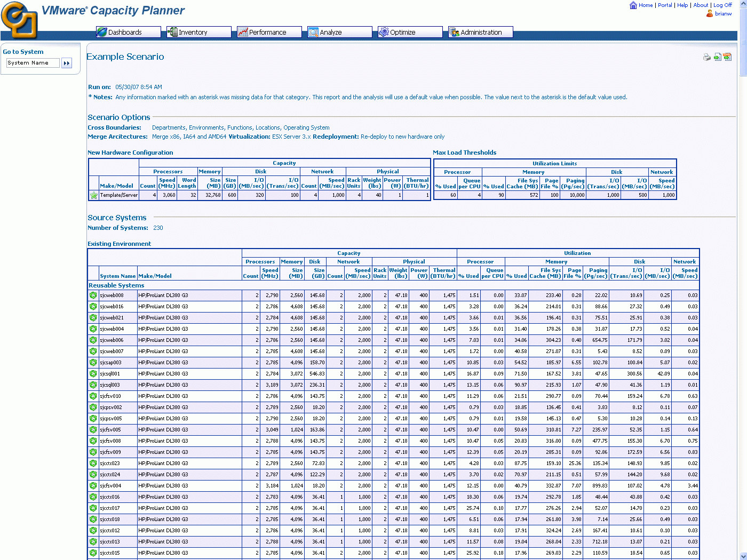Image resolution: width=747 pixels, height=560 pixels.
Task: Click the Log Off link
Action: click(x=722, y=5)
